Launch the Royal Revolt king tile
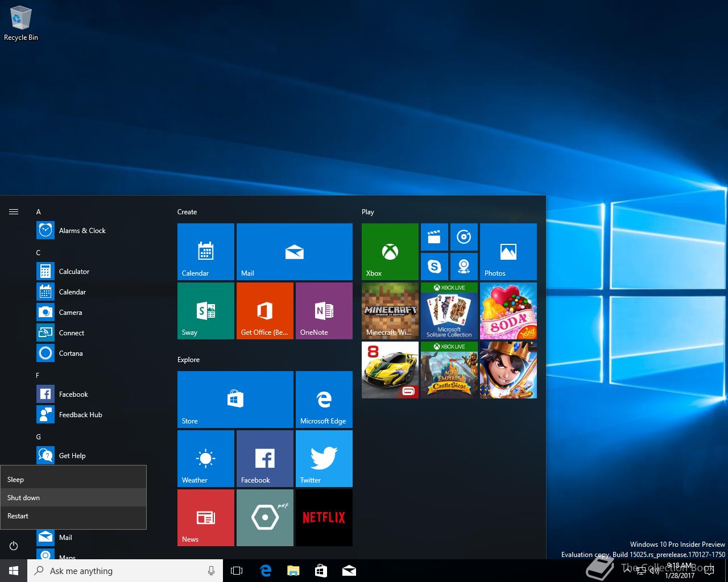This screenshot has width=728, height=582. 508,370
